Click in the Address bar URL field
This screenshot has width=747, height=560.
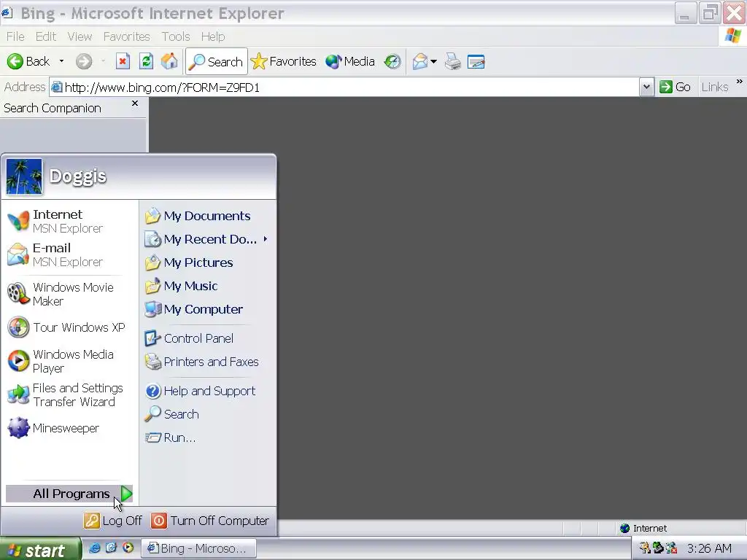coord(344,87)
